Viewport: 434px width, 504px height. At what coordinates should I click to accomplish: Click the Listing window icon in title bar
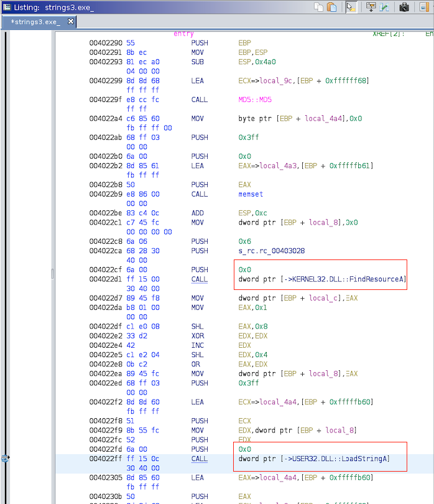pos(7,7)
